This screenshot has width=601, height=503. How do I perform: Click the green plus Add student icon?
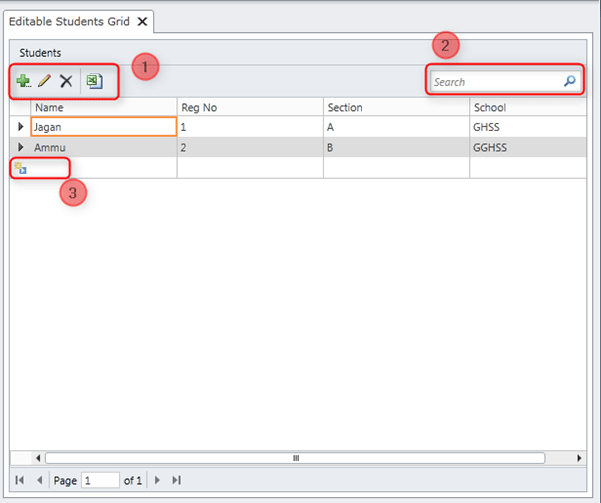23,81
